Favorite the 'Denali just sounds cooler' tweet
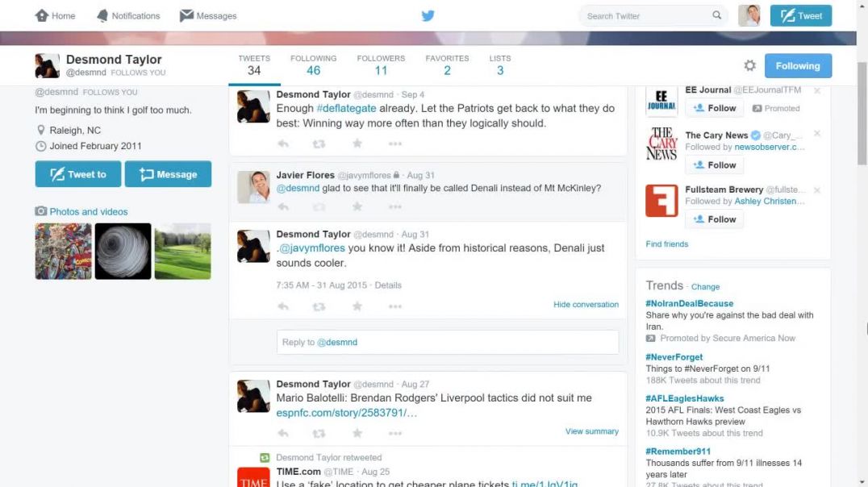Image resolution: width=868 pixels, height=487 pixels. pos(357,306)
